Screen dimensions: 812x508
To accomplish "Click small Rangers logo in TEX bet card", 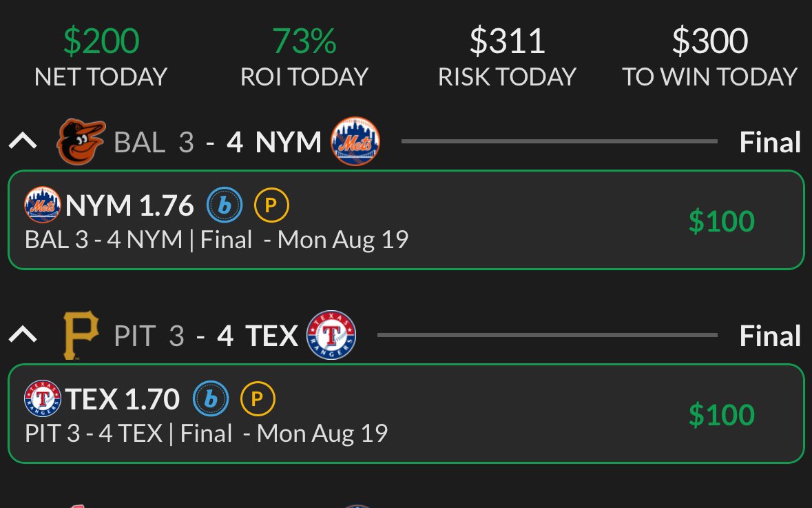I will pyautogui.click(x=43, y=398).
